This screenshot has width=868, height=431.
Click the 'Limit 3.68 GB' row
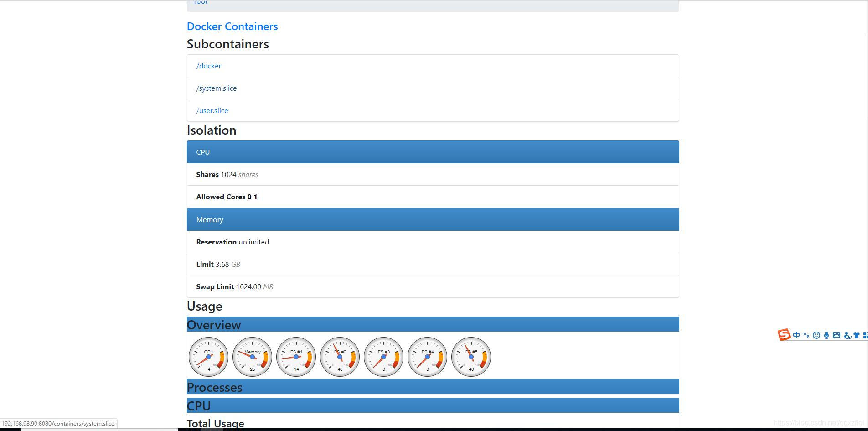(x=433, y=264)
